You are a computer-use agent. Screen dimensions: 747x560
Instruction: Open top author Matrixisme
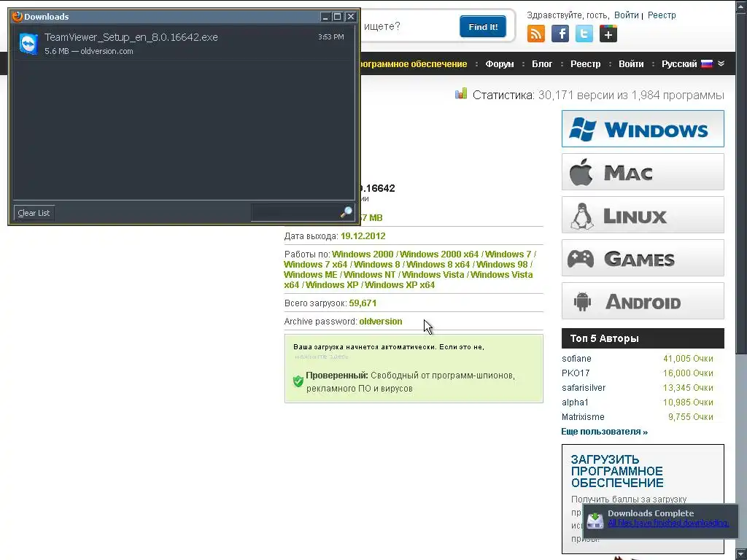point(583,417)
